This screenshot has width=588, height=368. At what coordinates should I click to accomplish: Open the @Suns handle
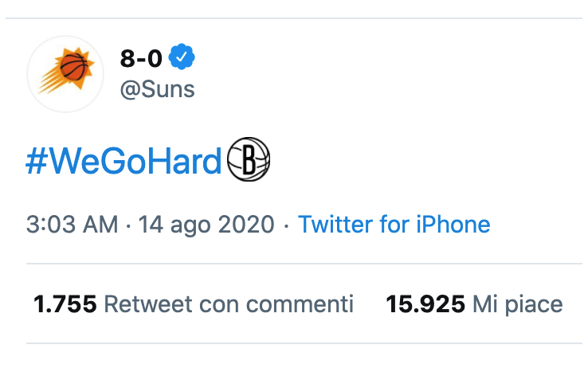pyautogui.click(x=158, y=89)
